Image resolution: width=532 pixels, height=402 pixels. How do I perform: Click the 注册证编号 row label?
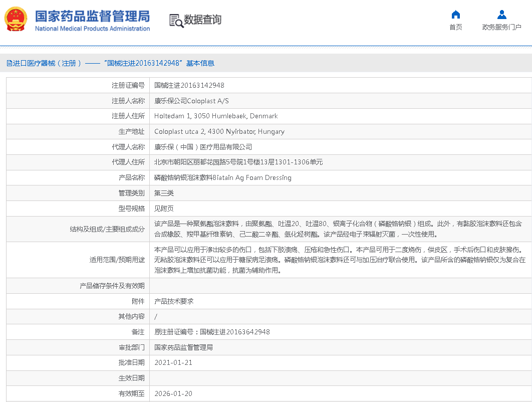click(128, 86)
